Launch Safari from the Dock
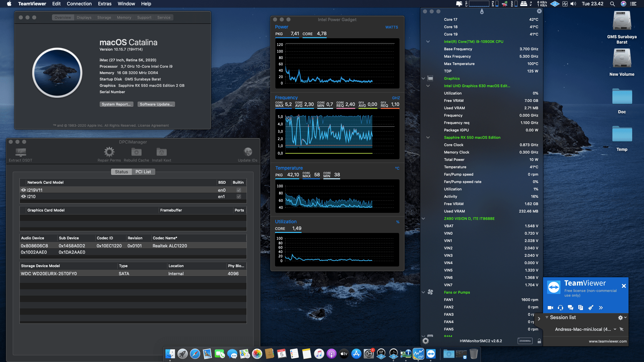This screenshot has height=362, width=644. click(x=195, y=354)
